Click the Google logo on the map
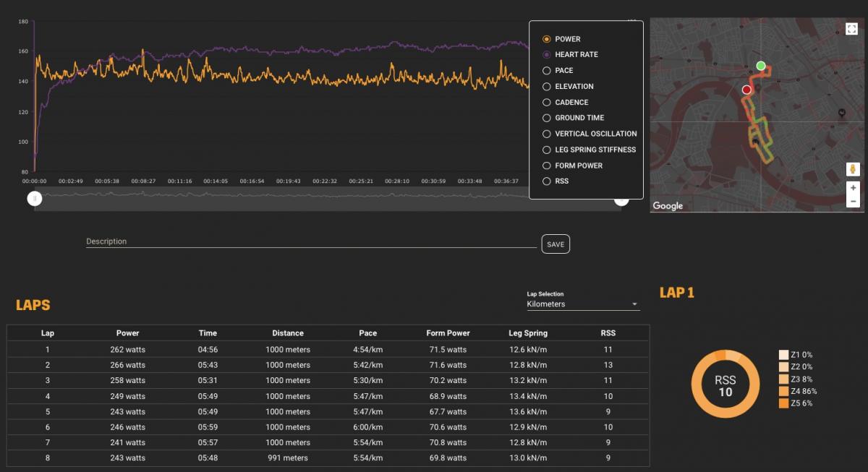This screenshot has width=868, height=472. tap(668, 206)
